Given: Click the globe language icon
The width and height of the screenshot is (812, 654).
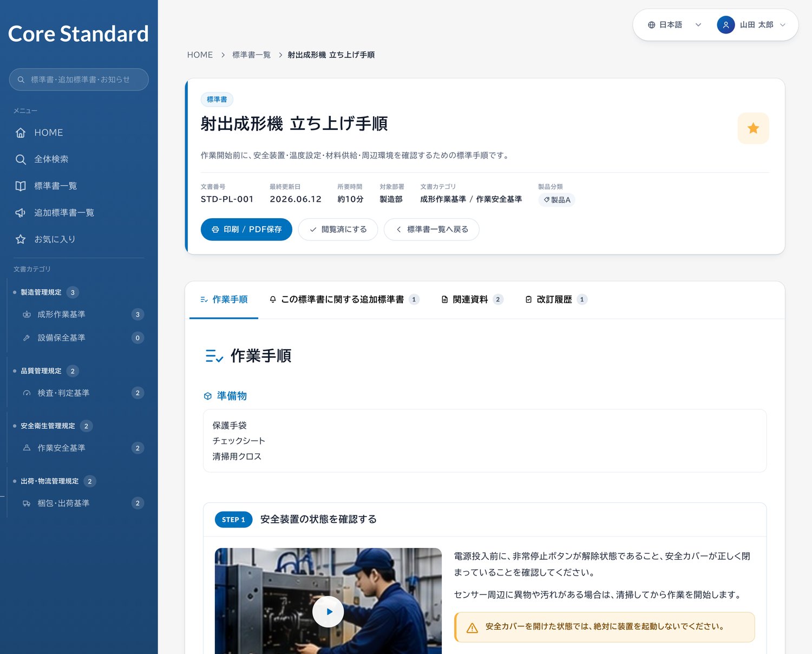Looking at the screenshot, I should (x=651, y=25).
